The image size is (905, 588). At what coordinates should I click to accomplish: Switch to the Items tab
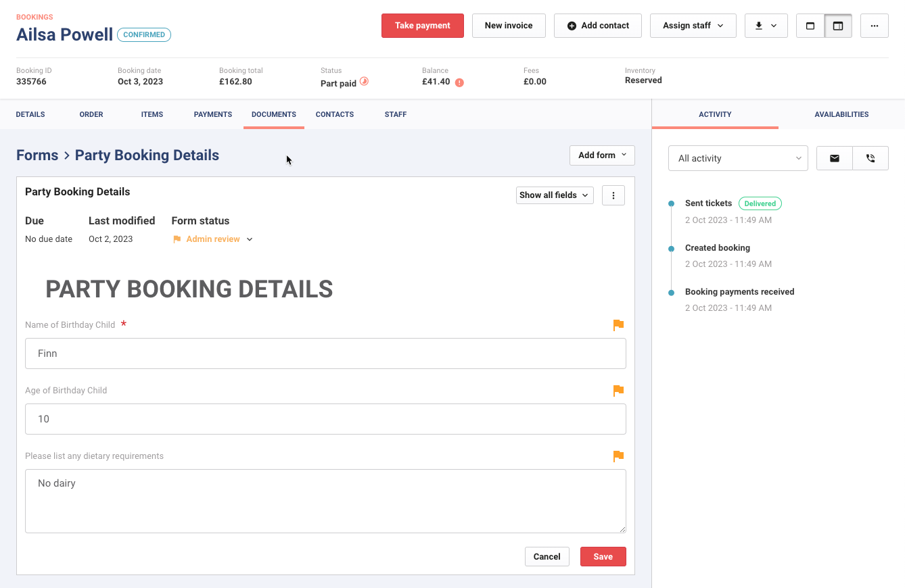coord(152,114)
